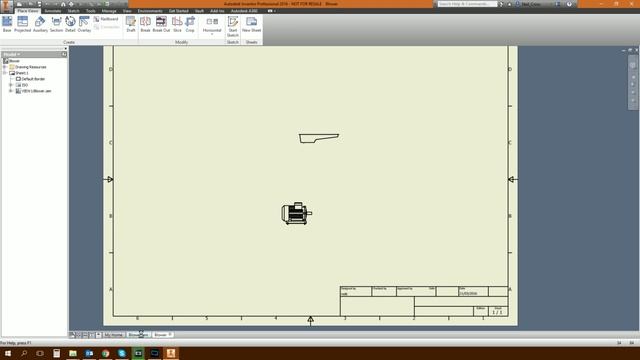Screen dimensions: 640x360
Task: Open the Horizontal dropdown arrow
Action: [212, 34]
